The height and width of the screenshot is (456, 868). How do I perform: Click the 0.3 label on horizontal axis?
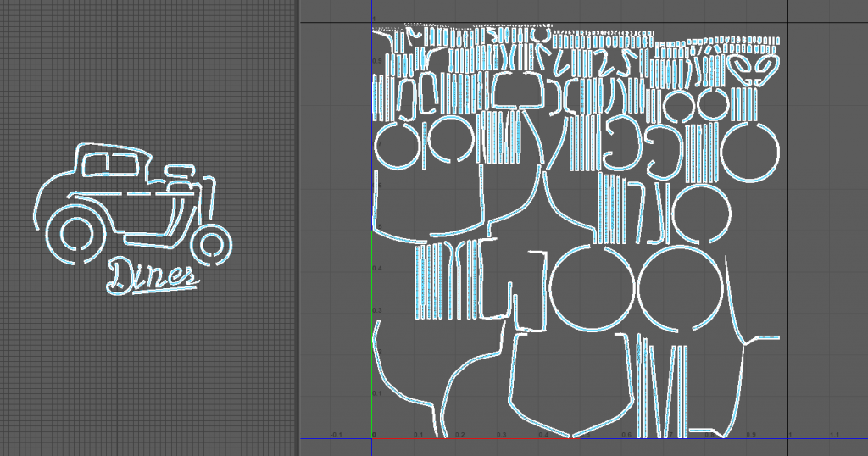(x=501, y=435)
